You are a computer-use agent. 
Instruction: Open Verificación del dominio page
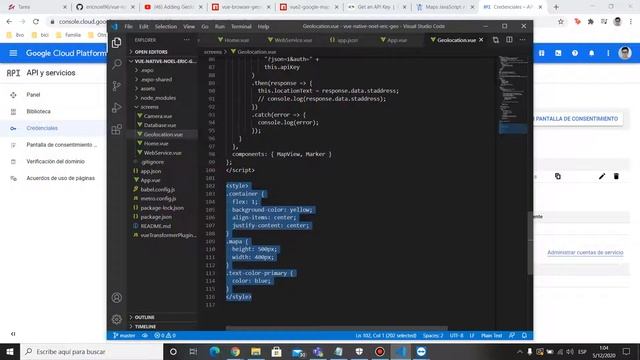tap(56, 162)
